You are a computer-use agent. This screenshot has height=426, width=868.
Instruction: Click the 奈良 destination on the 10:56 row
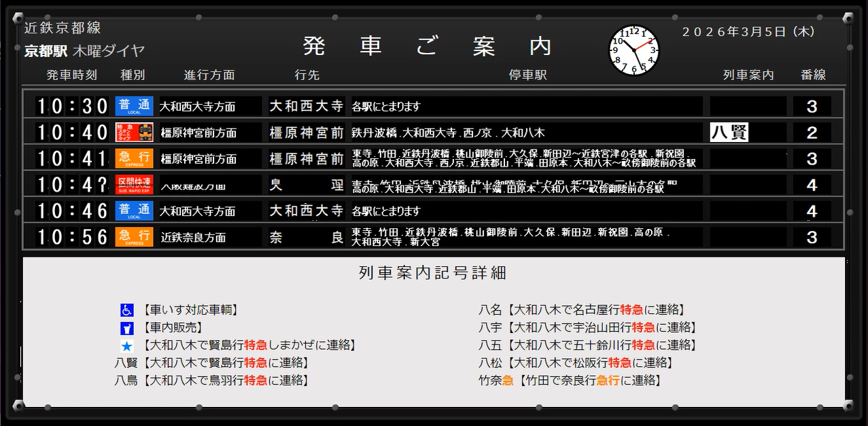coord(307,237)
